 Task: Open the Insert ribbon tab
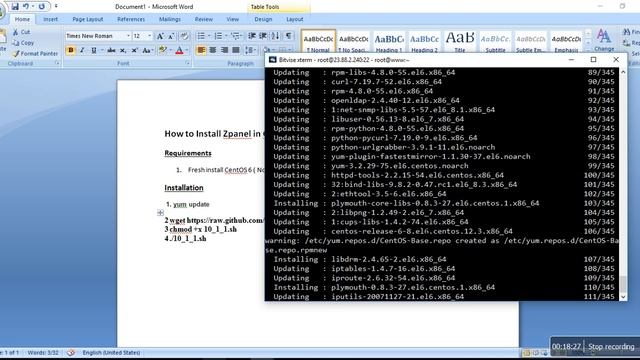(x=51, y=19)
